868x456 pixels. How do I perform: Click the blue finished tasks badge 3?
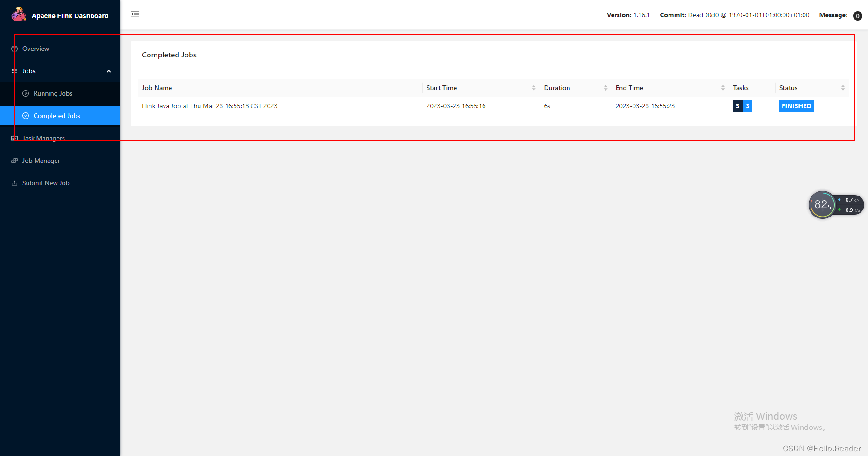click(747, 106)
